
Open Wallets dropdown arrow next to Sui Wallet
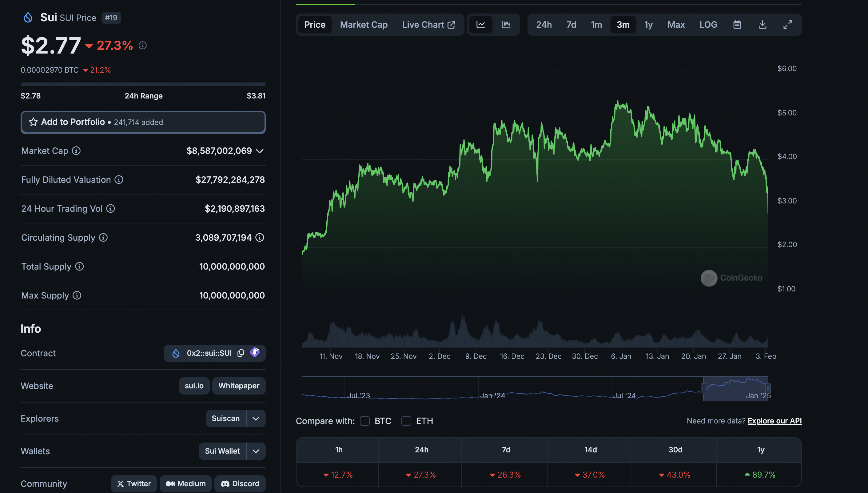tap(256, 451)
